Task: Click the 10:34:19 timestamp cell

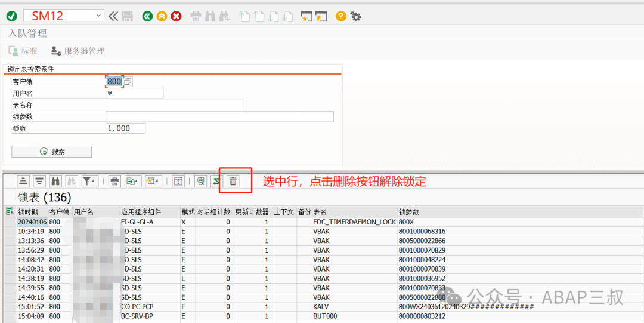Action: coord(32,231)
